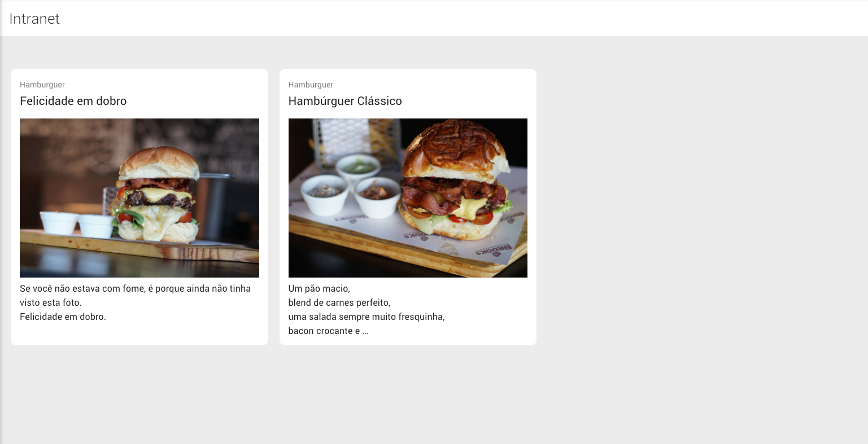Click the line 'visto esta foto.'
The width and height of the screenshot is (868, 444).
(51, 302)
